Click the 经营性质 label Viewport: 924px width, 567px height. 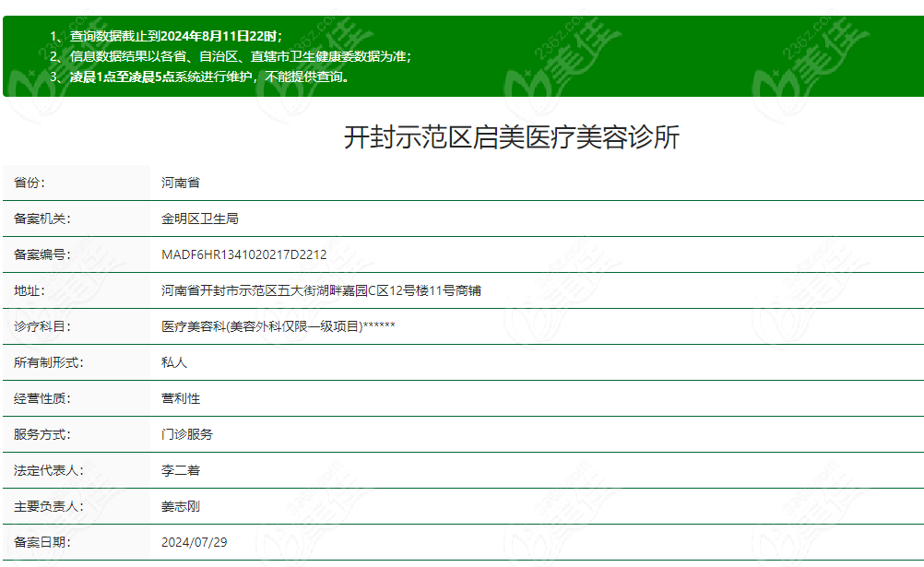click(x=42, y=398)
